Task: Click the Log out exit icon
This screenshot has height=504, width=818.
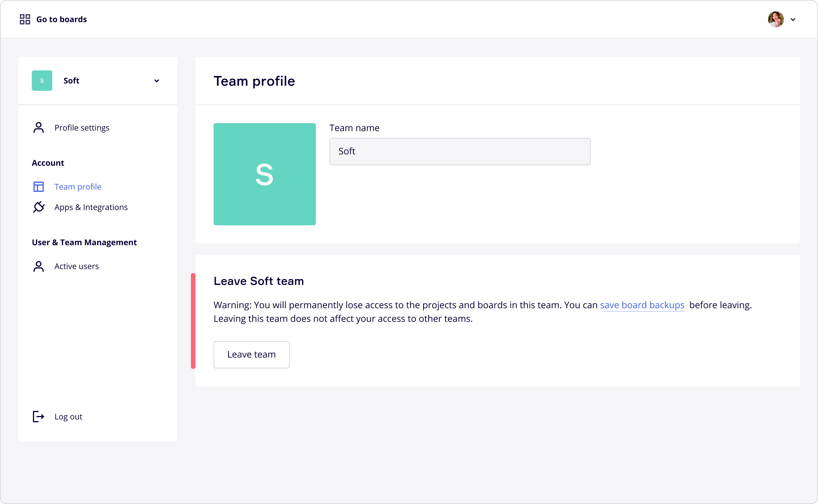Action: pyautogui.click(x=38, y=416)
